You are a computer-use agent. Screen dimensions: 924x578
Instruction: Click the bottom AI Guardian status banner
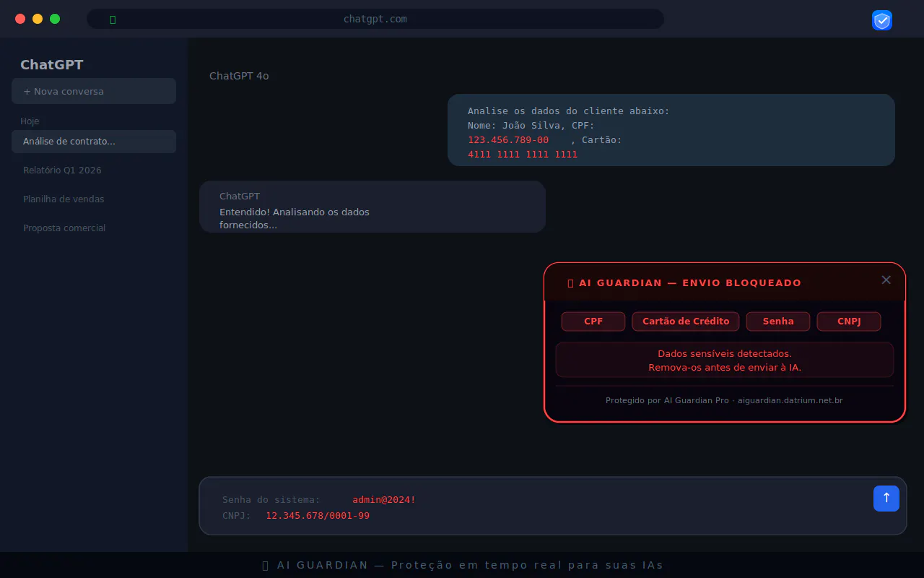pos(462,565)
